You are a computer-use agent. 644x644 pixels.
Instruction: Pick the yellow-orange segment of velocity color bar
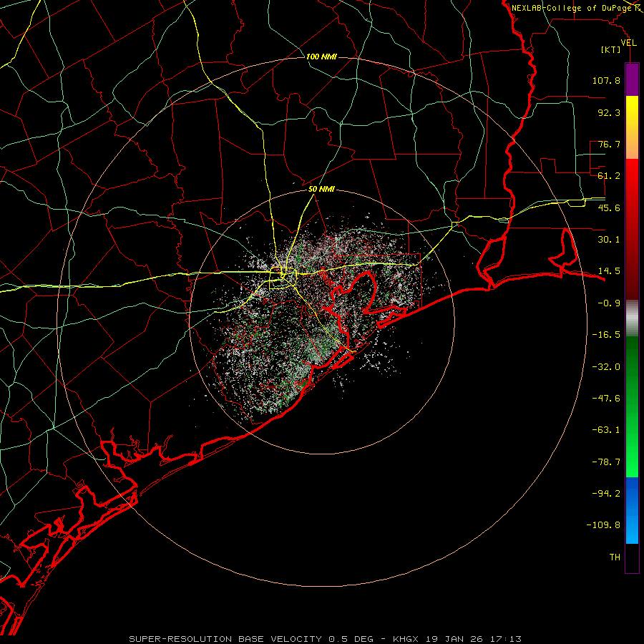tap(632, 127)
